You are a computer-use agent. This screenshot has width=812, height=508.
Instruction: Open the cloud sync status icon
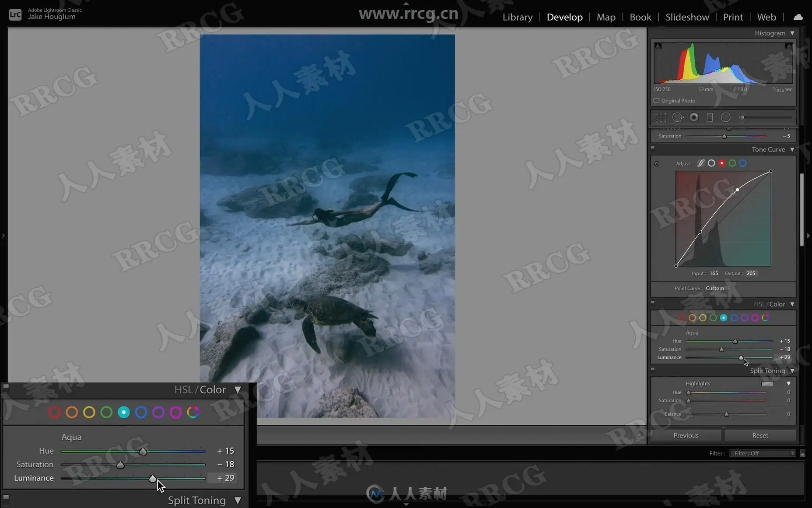tap(798, 17)
